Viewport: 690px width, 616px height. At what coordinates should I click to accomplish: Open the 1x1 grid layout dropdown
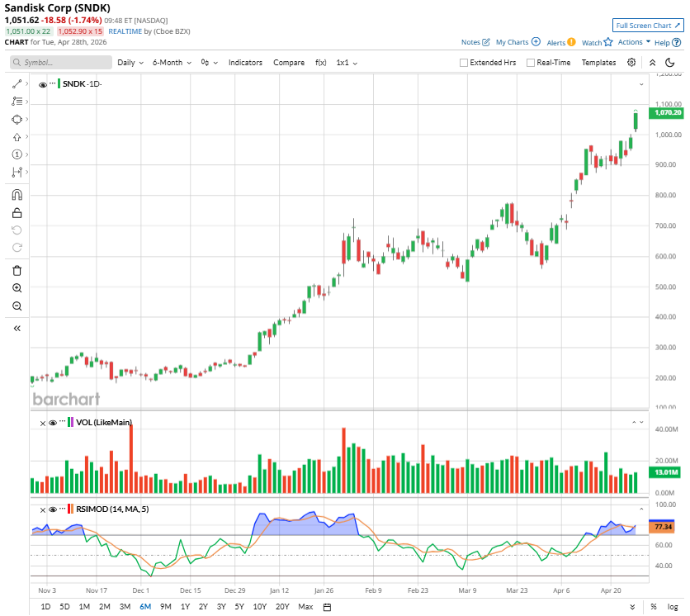[347, 63]
